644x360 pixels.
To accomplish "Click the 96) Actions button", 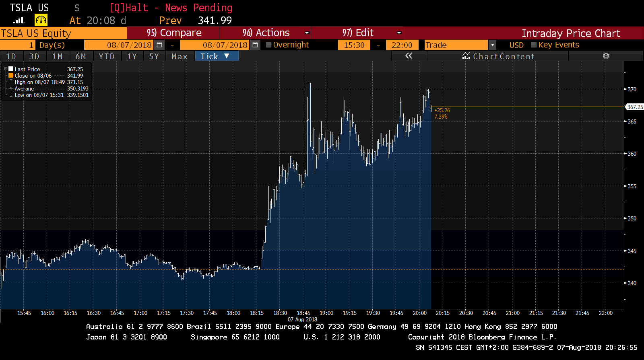I will click(265, 33).
